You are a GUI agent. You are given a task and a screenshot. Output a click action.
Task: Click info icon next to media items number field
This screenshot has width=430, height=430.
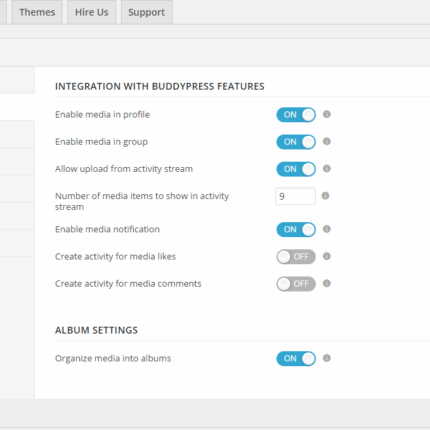tap(325, 196)
